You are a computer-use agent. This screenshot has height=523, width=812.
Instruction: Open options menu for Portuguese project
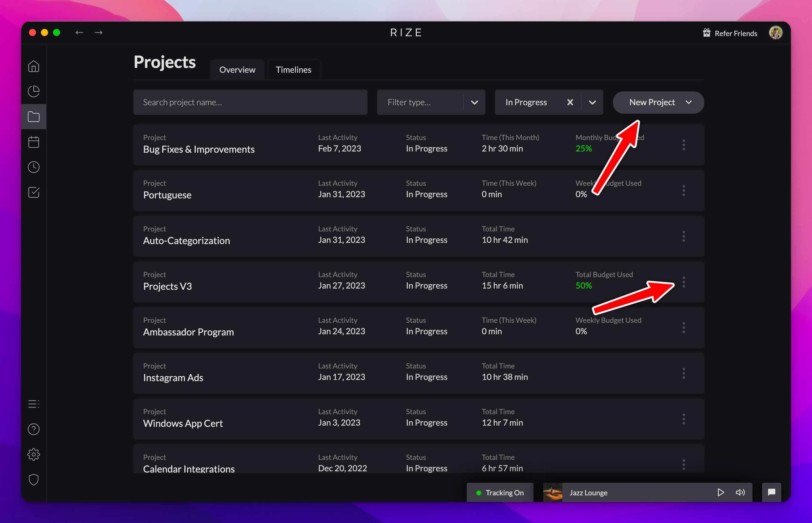[684, 191]
